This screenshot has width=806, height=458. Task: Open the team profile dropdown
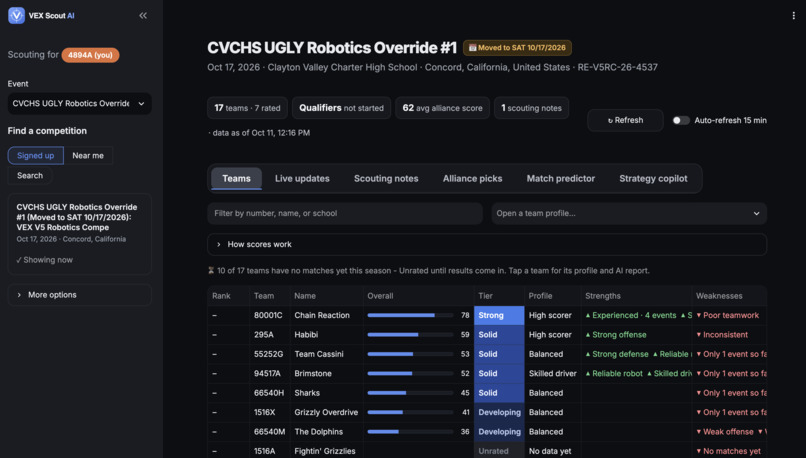629,213
